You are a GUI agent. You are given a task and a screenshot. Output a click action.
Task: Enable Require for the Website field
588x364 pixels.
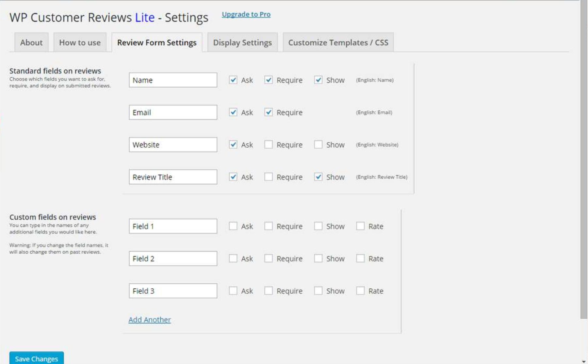pos(269,144)
